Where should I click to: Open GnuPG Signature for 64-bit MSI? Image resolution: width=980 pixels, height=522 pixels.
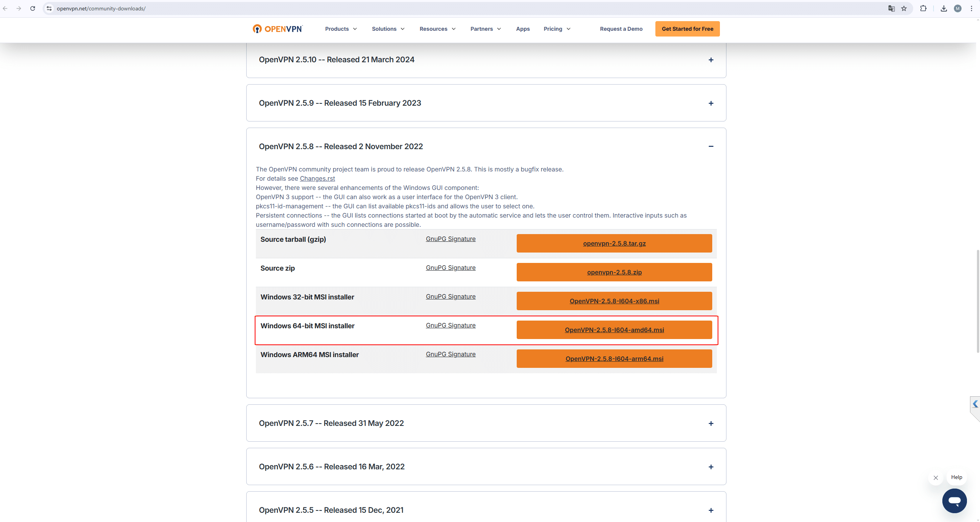point(451,325)
